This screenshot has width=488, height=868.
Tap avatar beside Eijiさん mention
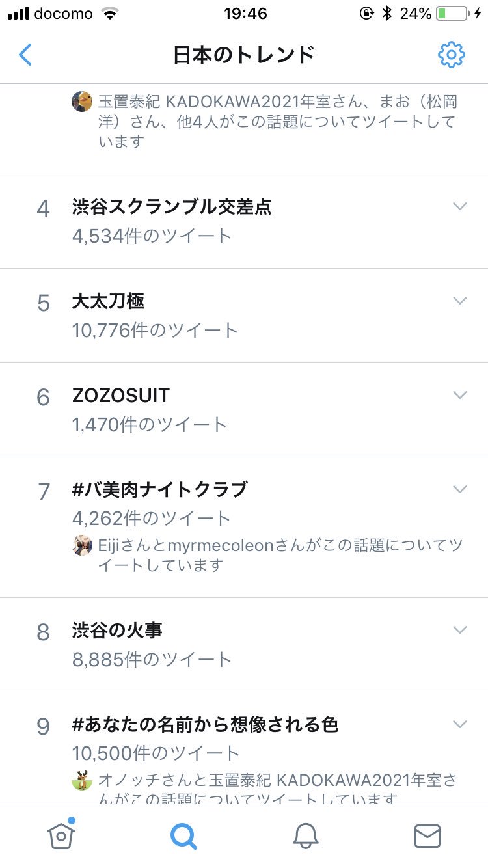tap(82, 545)
